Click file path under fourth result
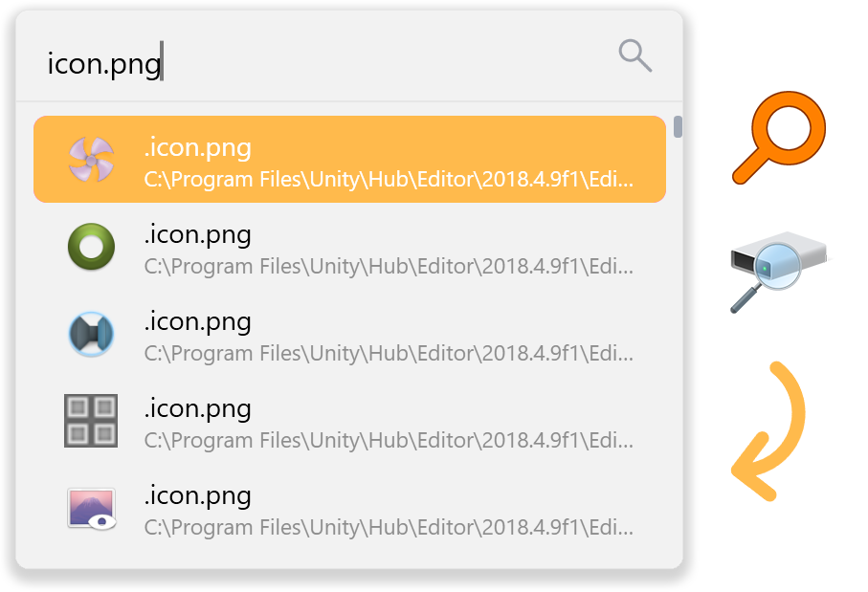Screen dimensions: 868x592 (389, 440)
